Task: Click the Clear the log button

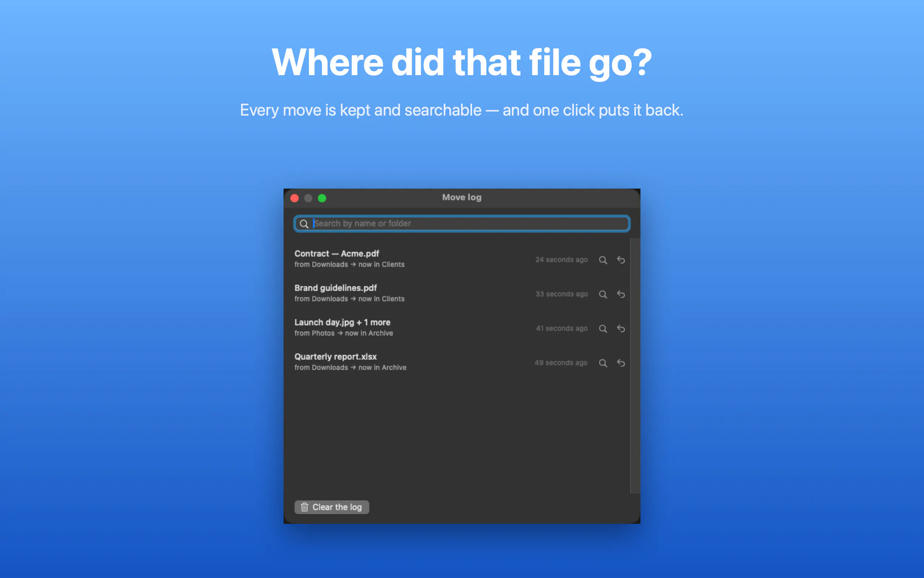Action: (x=331, y=507)
